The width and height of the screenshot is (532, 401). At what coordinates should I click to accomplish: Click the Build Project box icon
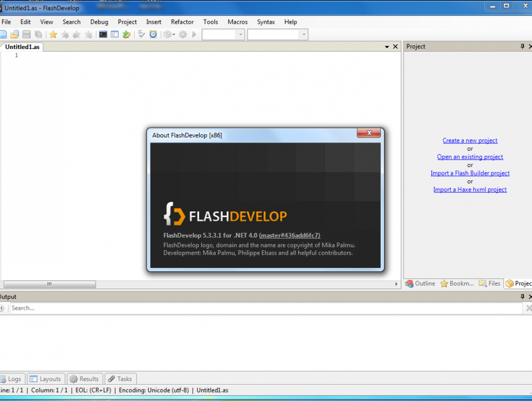tap(168, 34)
